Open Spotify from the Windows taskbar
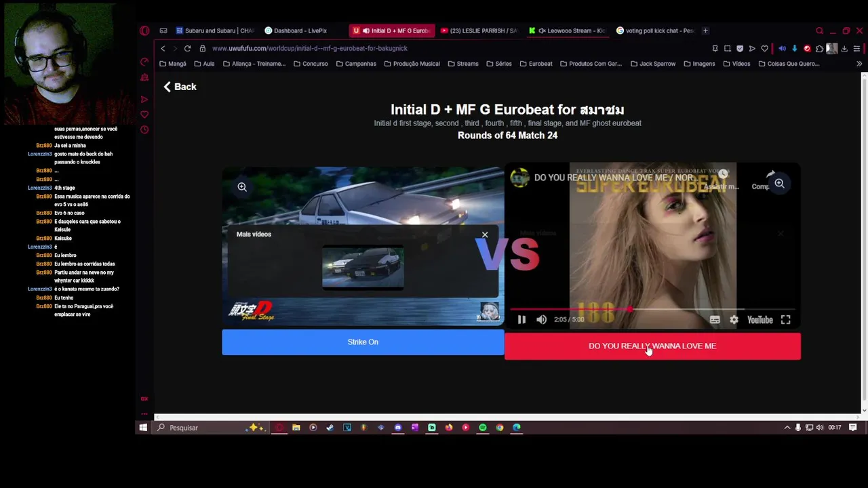 482,428
